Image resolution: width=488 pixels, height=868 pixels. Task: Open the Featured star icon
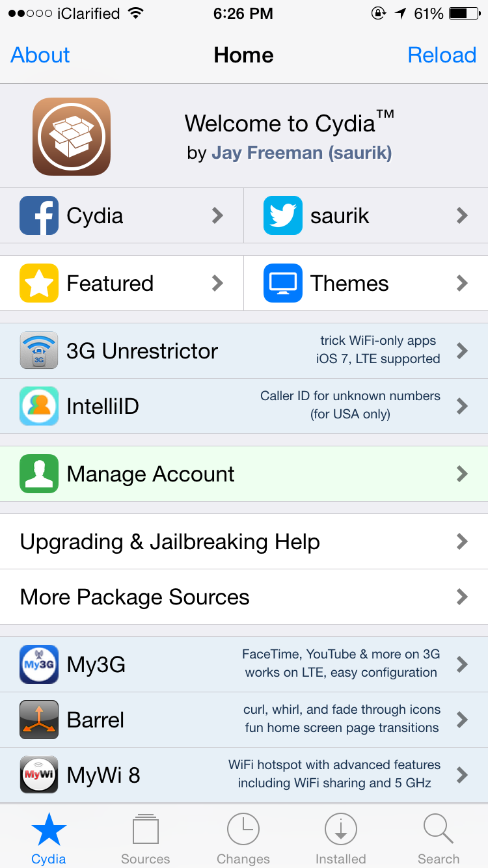coord(39,283)
